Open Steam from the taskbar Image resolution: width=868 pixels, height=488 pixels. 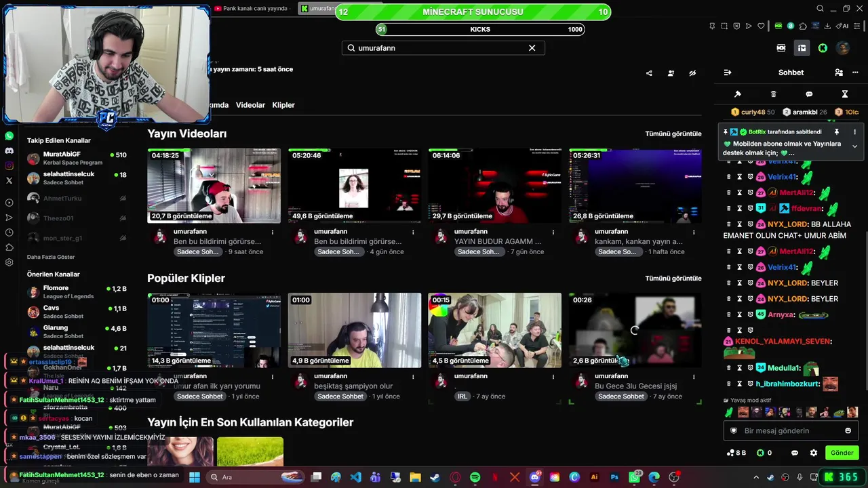point(435,477)
